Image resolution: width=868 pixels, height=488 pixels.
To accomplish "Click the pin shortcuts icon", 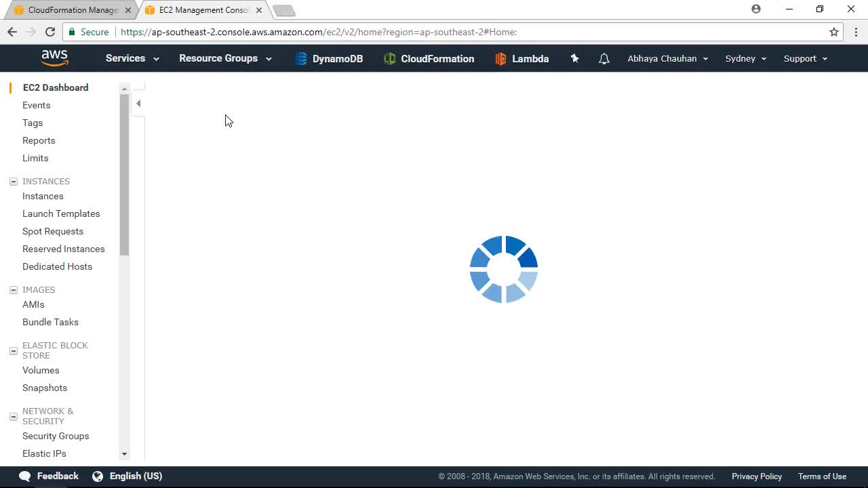I will point(574,58).
